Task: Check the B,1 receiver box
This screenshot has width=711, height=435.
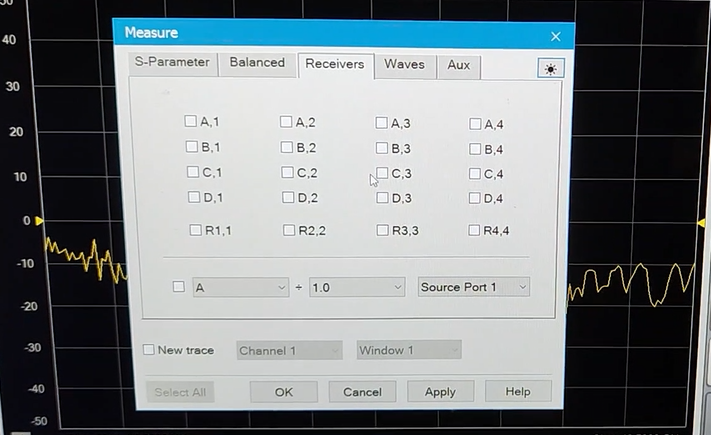Action: [x=192, y=147]
